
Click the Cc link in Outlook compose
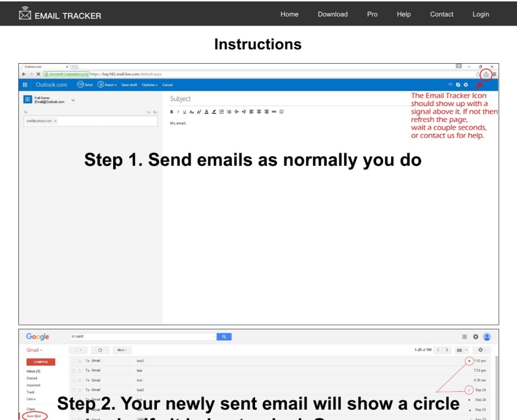click(x=149, y=112)
